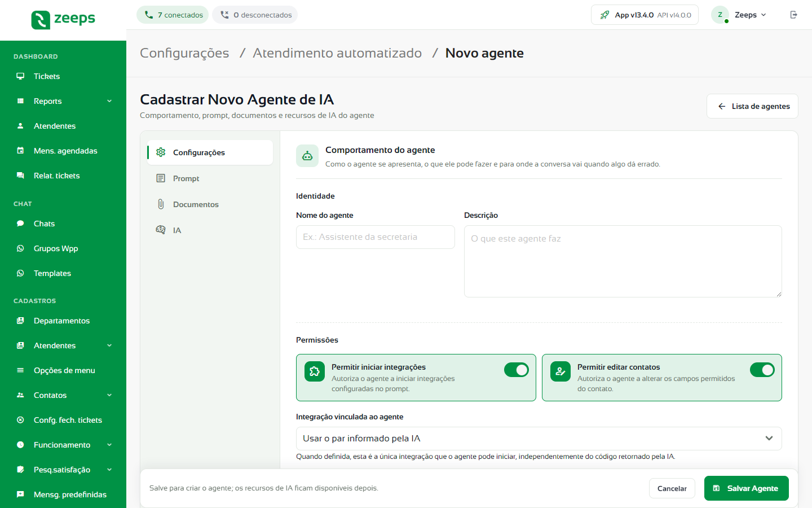Click the Configurações breadcrumb link
Image resolution: width=812 pixels, height=508 pixels.
tap(184, 53)
